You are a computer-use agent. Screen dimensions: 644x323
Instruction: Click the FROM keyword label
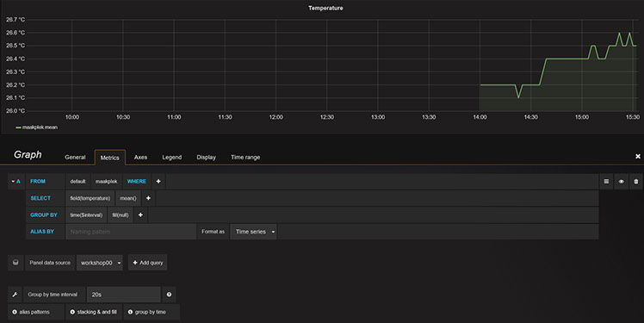(38, 181)
